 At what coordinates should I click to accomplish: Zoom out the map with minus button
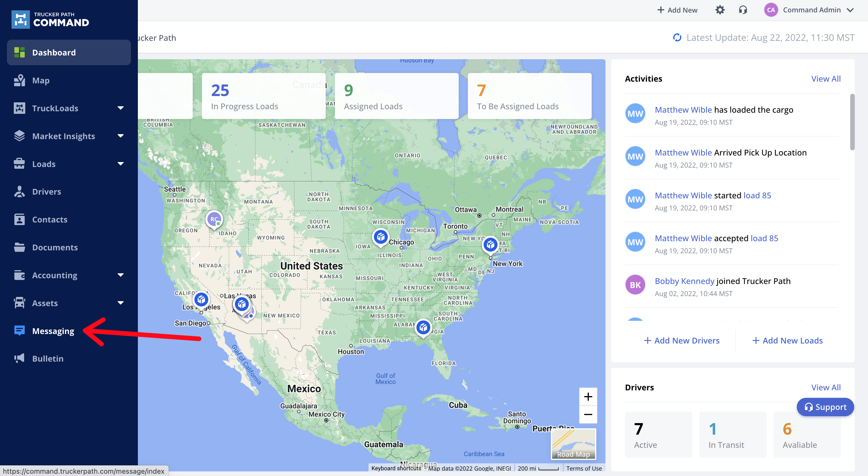tap(588, 414)
